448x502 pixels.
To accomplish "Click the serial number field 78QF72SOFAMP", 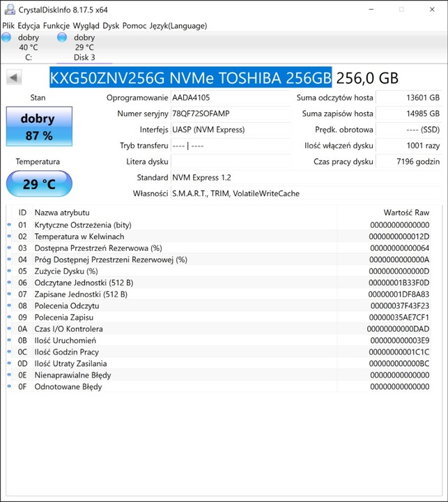I will pyautogui.click(x=231, y=114).
